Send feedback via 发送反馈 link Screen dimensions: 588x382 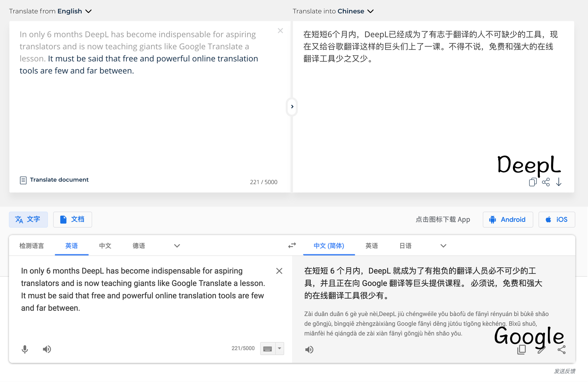click(x=564, y=372)
